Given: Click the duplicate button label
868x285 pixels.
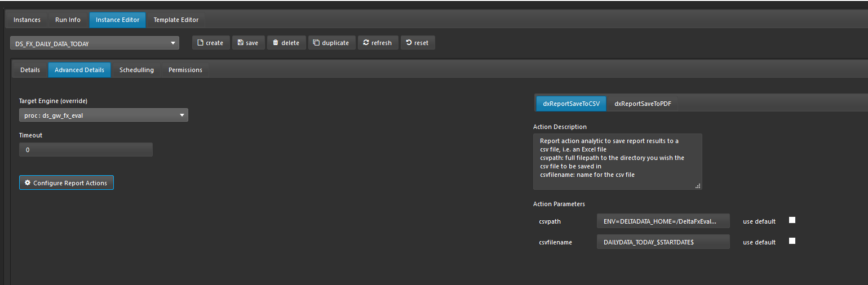Looking at the screenshot, I should (335, 43).
